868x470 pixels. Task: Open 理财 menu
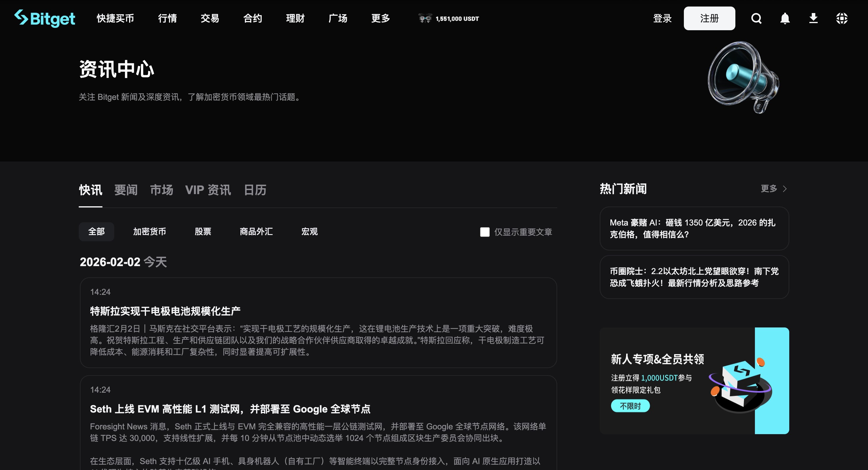(295, 18)
